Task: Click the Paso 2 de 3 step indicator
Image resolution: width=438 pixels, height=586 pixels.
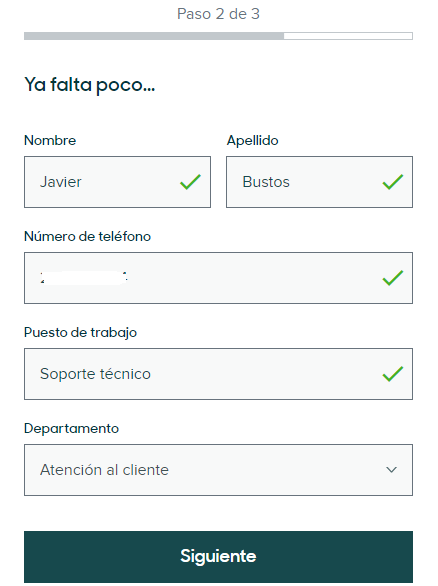Action: 218,14
